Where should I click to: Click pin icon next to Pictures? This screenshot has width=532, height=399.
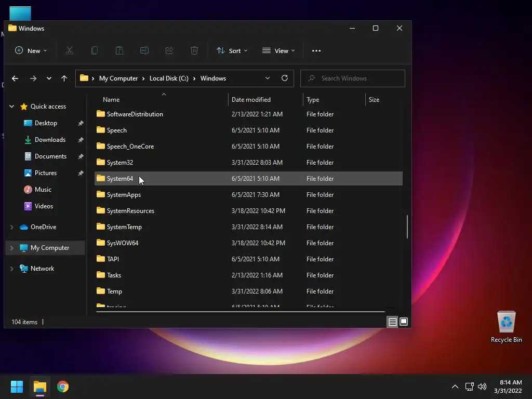tap(81, 173)
